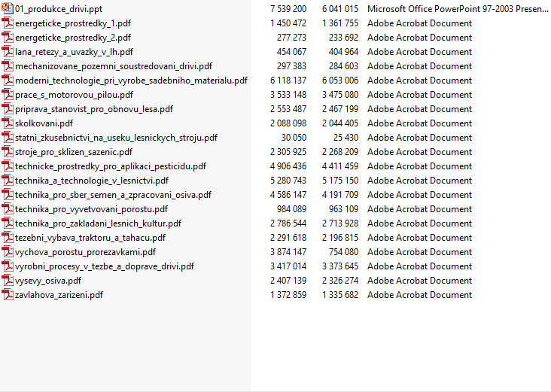The width and height of the screenshot is (551, 392).
Task: Click the packed size value 1 335 682
Action: click(x=340, y=295)
